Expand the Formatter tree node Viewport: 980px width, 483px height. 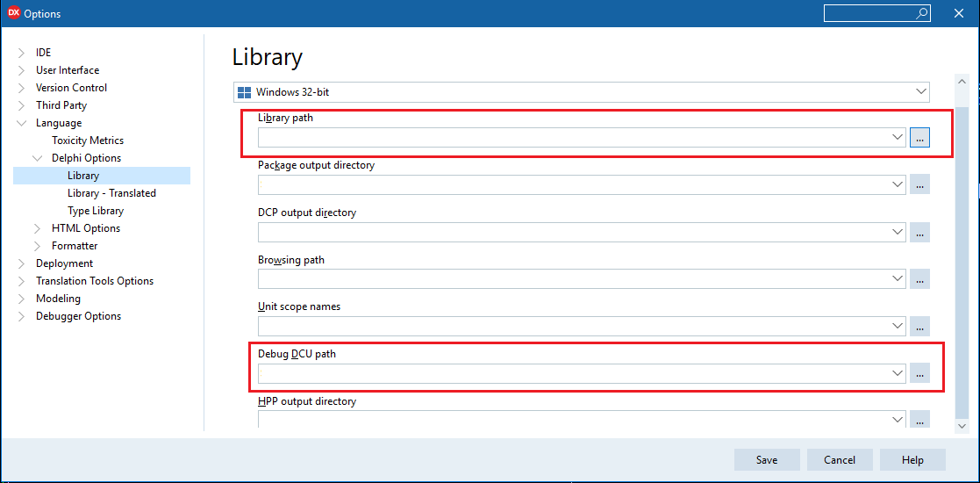point(38,246)
